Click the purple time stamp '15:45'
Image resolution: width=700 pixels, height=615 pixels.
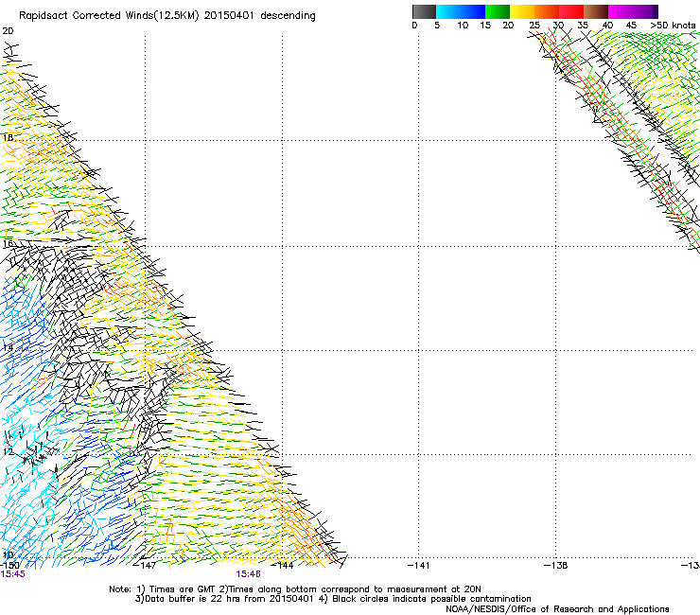click(x=12, y=574)
